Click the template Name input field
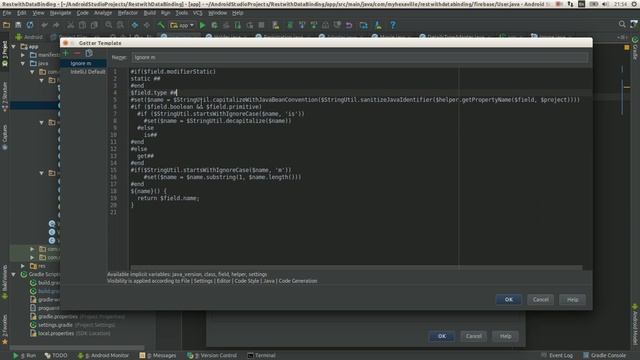 click(360, 58)
